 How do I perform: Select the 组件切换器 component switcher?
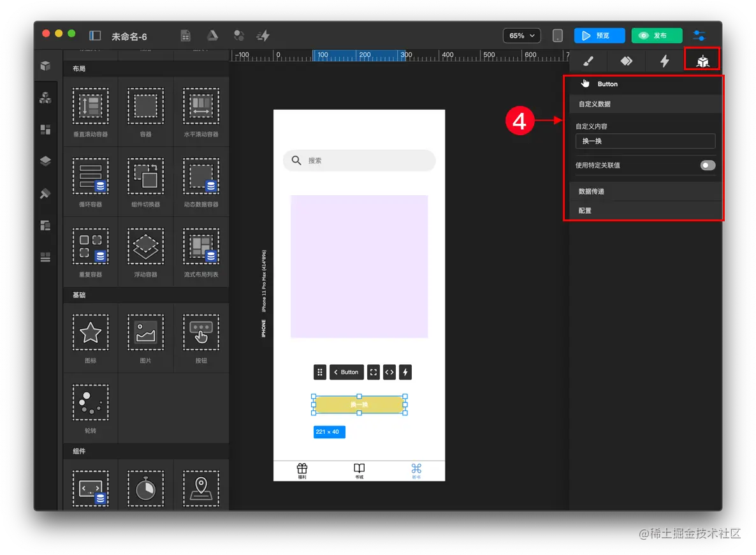pos(145,181)
